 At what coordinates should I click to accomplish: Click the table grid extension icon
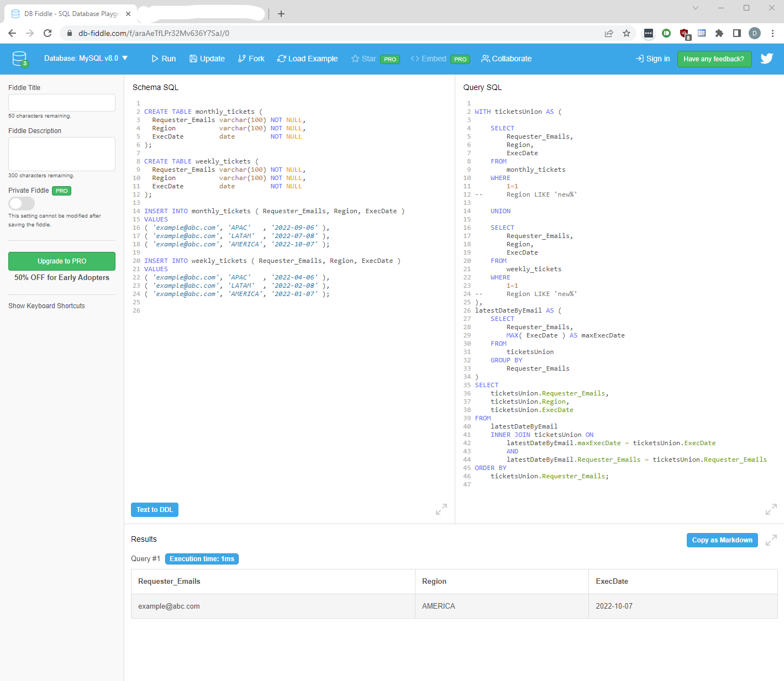click(702, 33)
